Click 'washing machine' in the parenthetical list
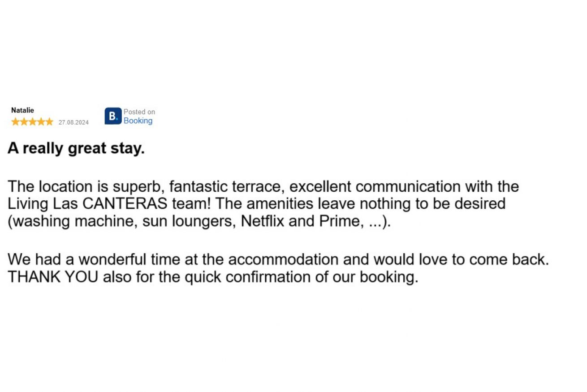 (72, 221)
